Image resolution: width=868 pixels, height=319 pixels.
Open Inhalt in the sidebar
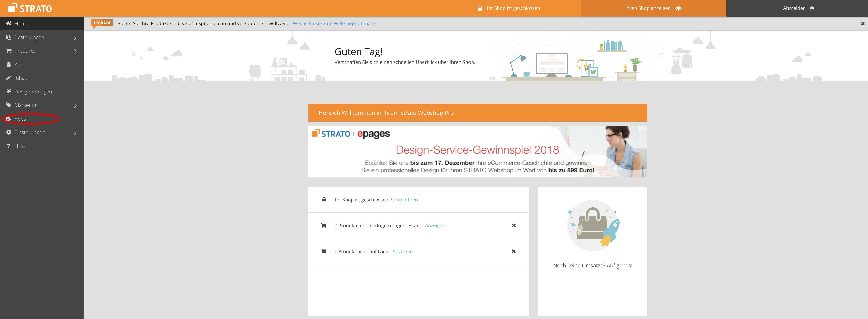[x=42, y=78]
